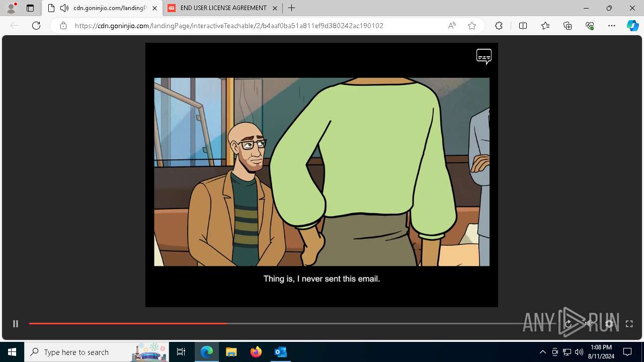Toggle Split screen view
The image size is (644, 362).
(x=523, y=26)
